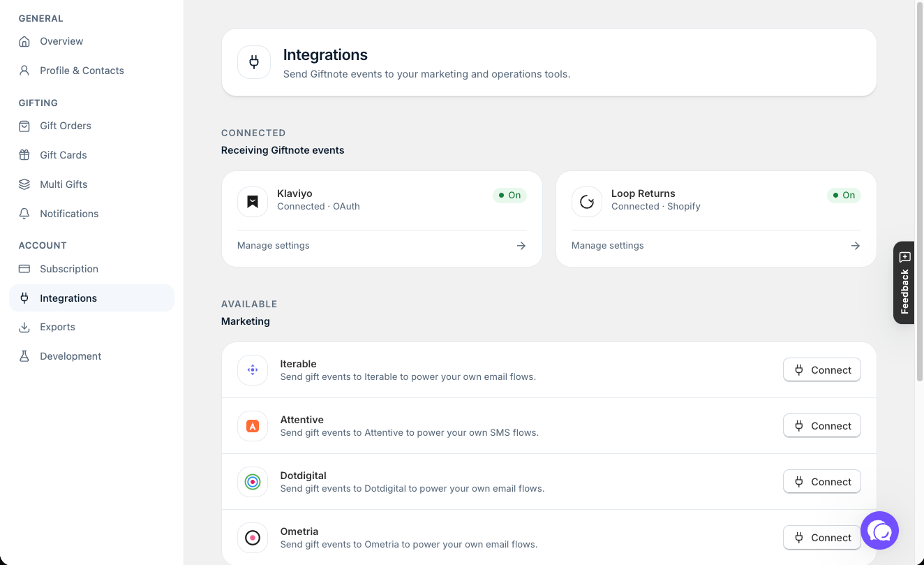Open Manage settings for Klaviyo
The image size is (924, 565).
point(382,246)
